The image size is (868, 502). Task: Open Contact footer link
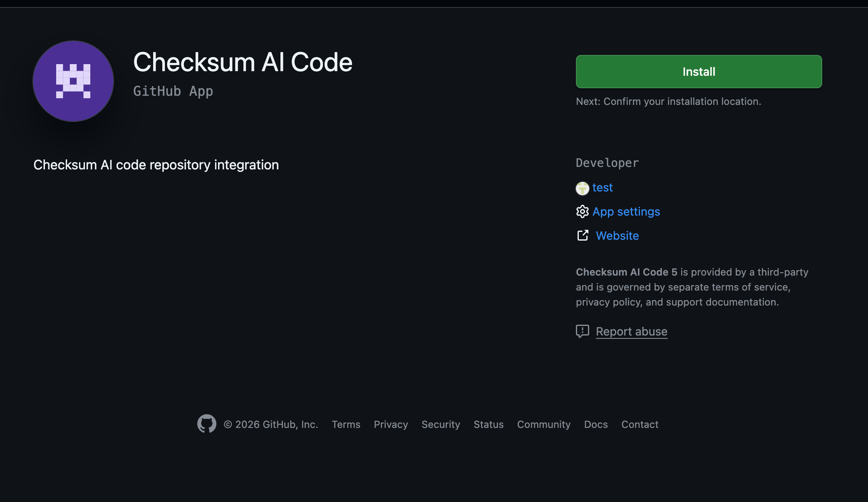tap(640, 425)
